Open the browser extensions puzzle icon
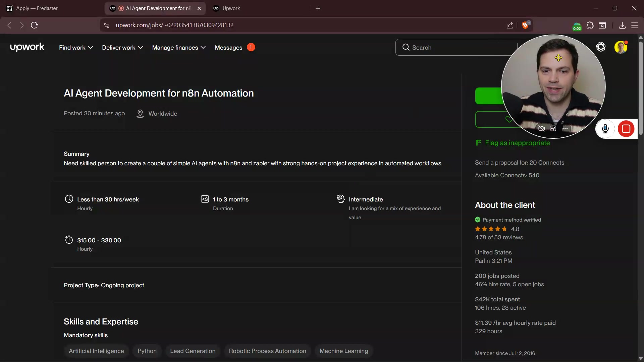Image resolution: width=644 pixels, height=362 pixels. pos(590,25)
